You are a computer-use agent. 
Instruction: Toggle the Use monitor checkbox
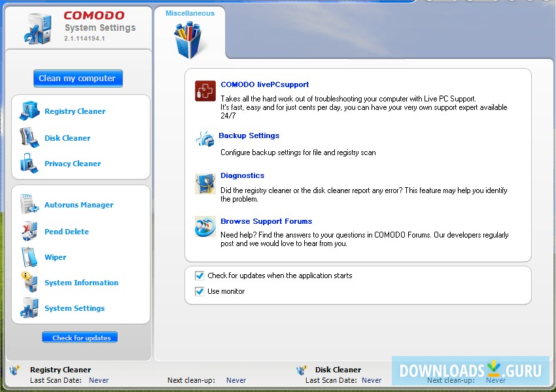[x=200, y=291]
